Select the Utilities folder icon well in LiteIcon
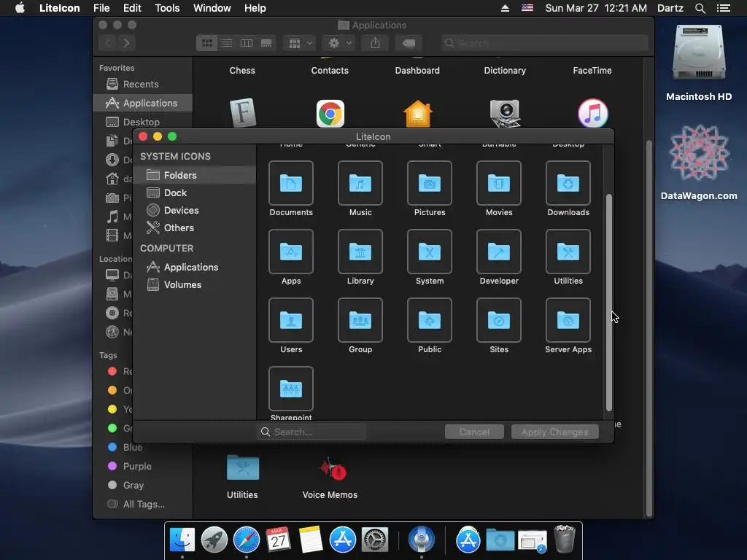747x560 pixels. [x=568, y=252]
